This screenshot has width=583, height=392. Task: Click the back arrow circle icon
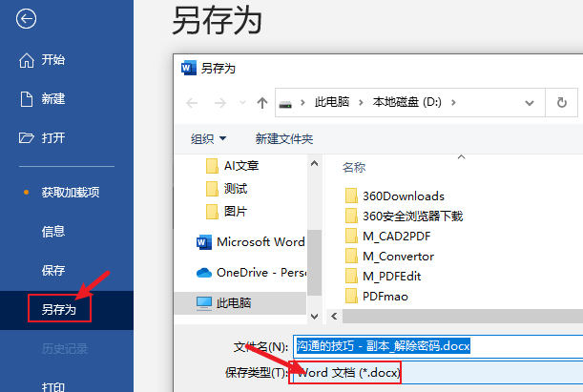[x=26, y=18]
